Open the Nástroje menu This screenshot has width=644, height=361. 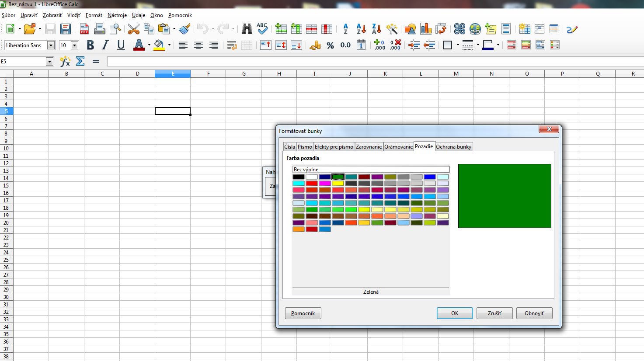tap(117, 15)
